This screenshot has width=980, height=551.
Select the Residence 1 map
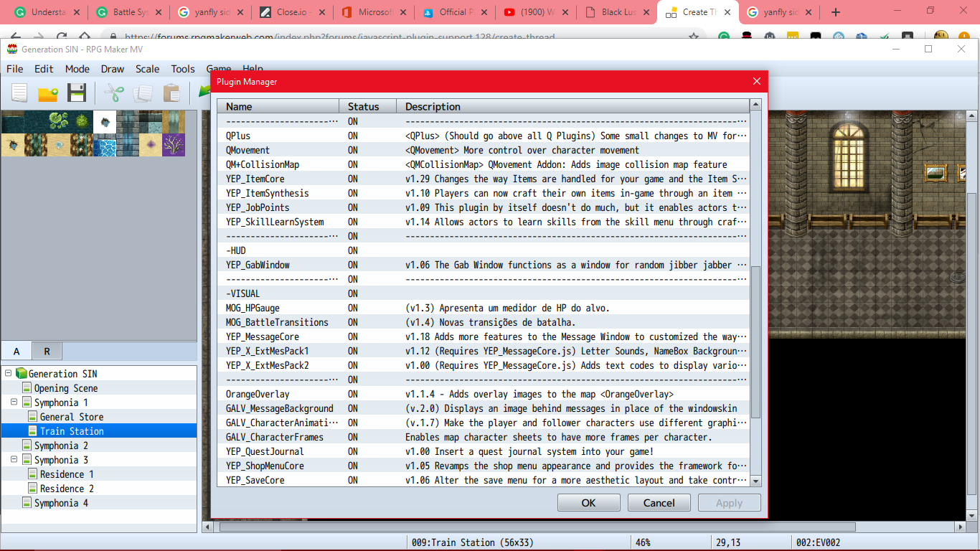click(67, 474)
